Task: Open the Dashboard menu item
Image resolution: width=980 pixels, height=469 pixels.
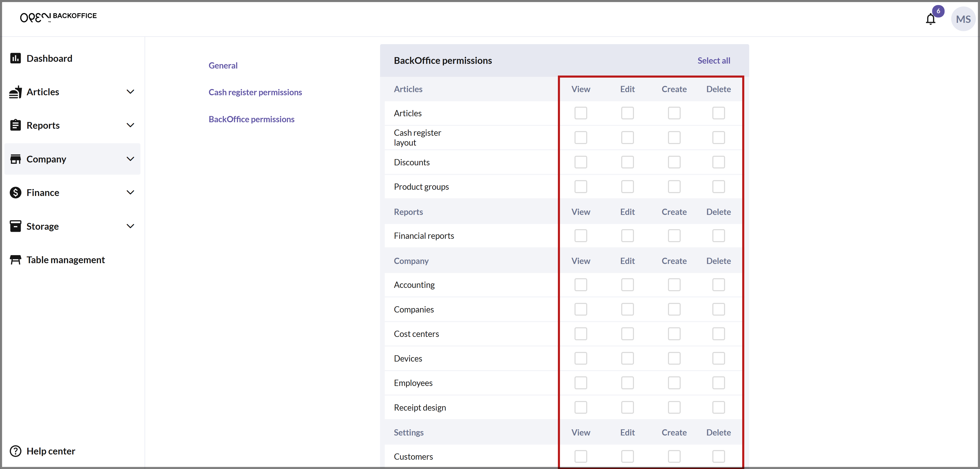Action: coord(72,58)
